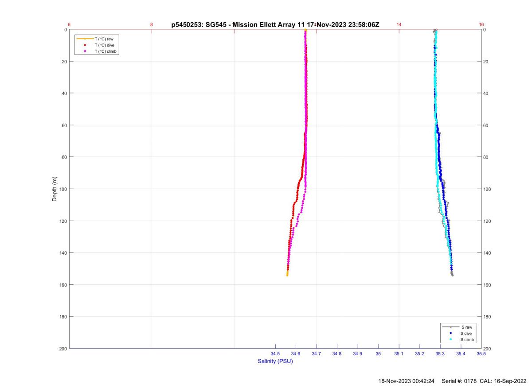Click salinity tick label 34.8

[337, 353]
